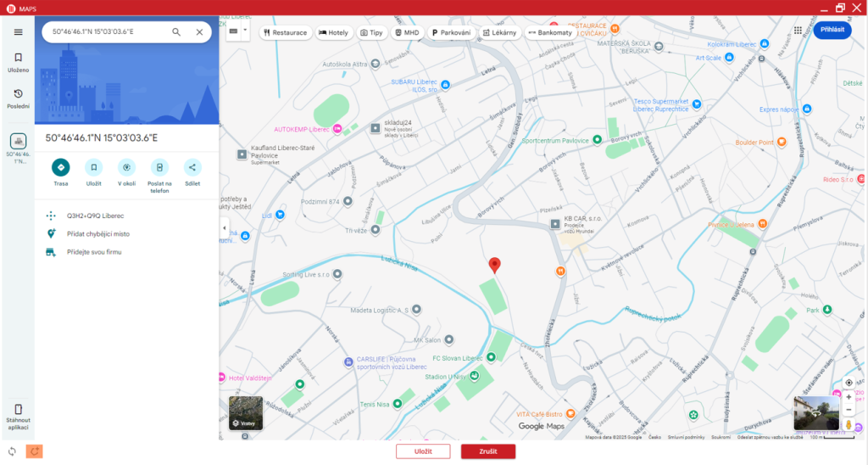Toggle the Restaurace filter chip
Image resolution: width=868 pixels, height=465 pixels.
[x=285, y=32]
